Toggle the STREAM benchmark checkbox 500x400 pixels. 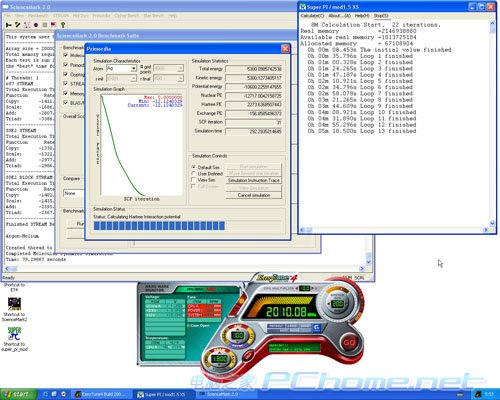[66, 84]
